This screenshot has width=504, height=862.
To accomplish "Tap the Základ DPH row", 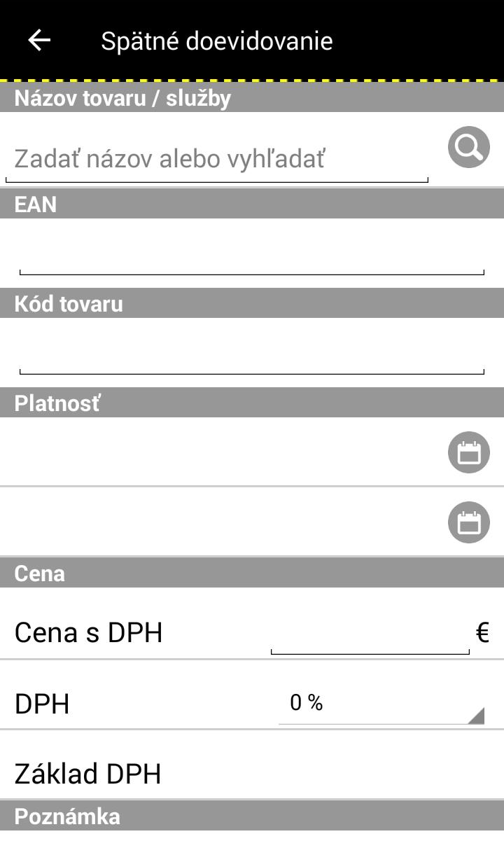I will coord(252,774).
